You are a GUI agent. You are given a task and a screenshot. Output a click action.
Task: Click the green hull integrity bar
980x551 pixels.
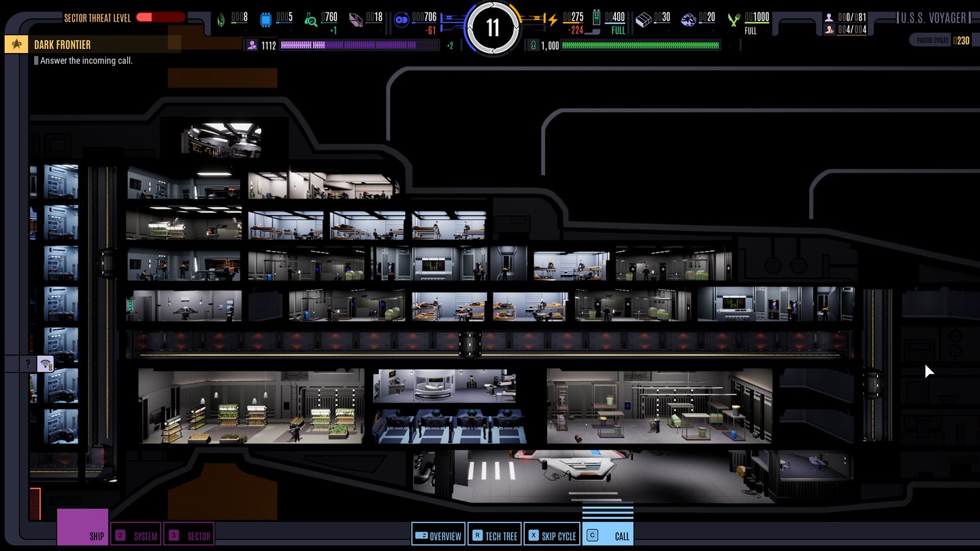pyautogui.click(x=640, y=46)
